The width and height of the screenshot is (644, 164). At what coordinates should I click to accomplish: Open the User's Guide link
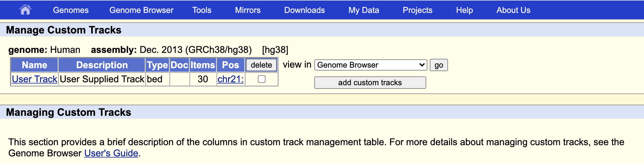pyautogui.click(x=111, y=153)
